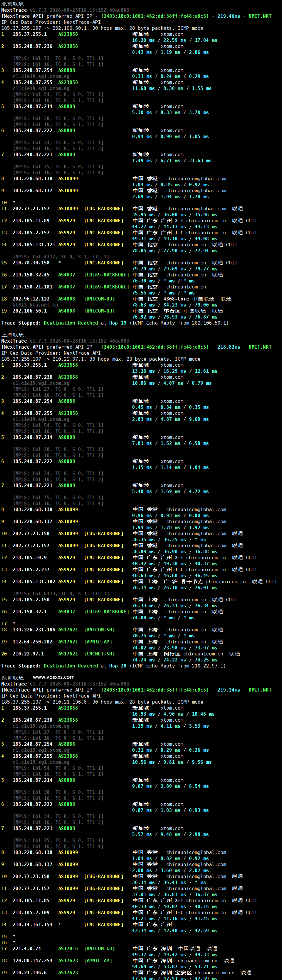Click the '上海联通' section header
282x980 pixels.
pyautogui.click(x=13, y=335)
